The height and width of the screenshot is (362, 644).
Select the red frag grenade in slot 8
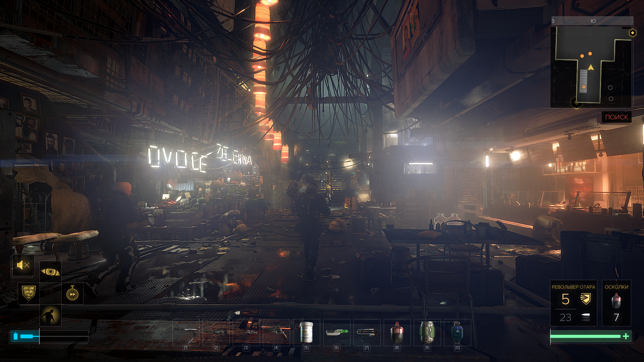pyautogui.click(x=397, y=333)
